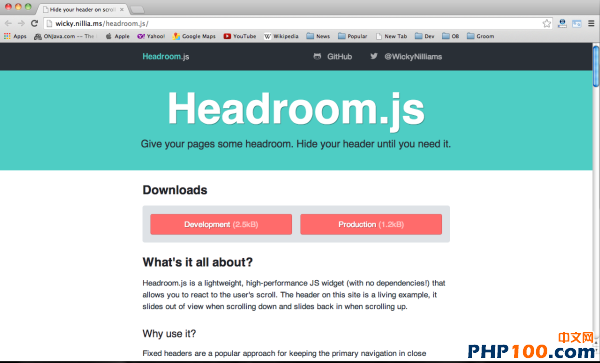Click the page vertical scrollbar thumb
Viewport: 600px width, 363px height.
pyautogui.click(x=596, y=66)
